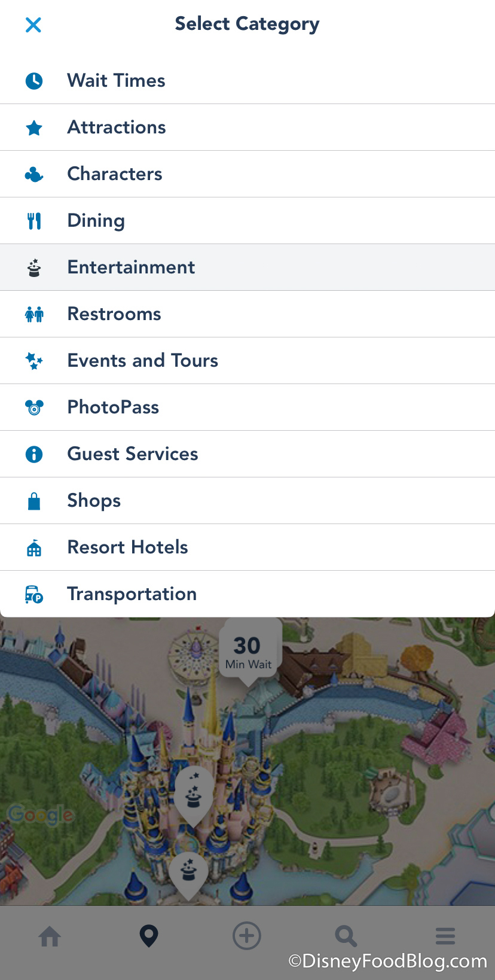Open the Restrooms category
Screen dimensions: 495x980
point(114,314)
